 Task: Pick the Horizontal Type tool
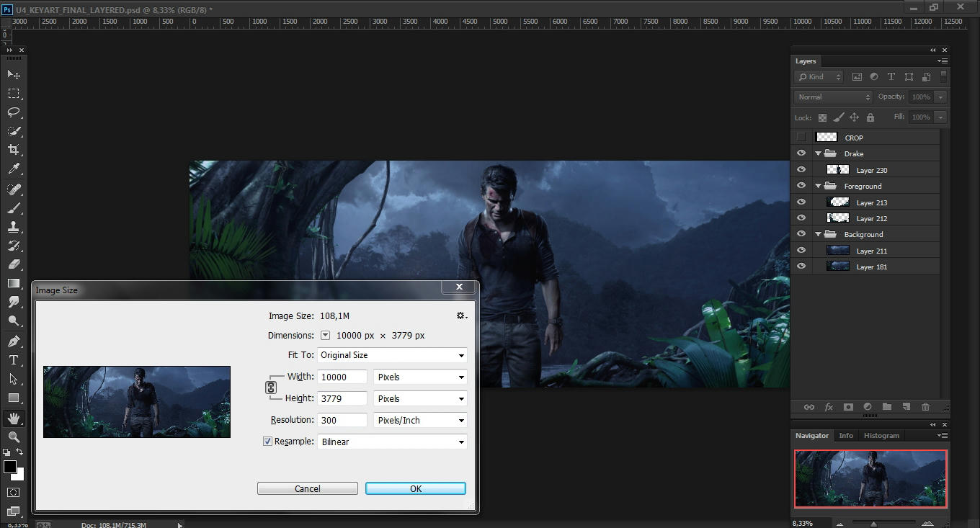pyautogui.click(x=13, y=360)
